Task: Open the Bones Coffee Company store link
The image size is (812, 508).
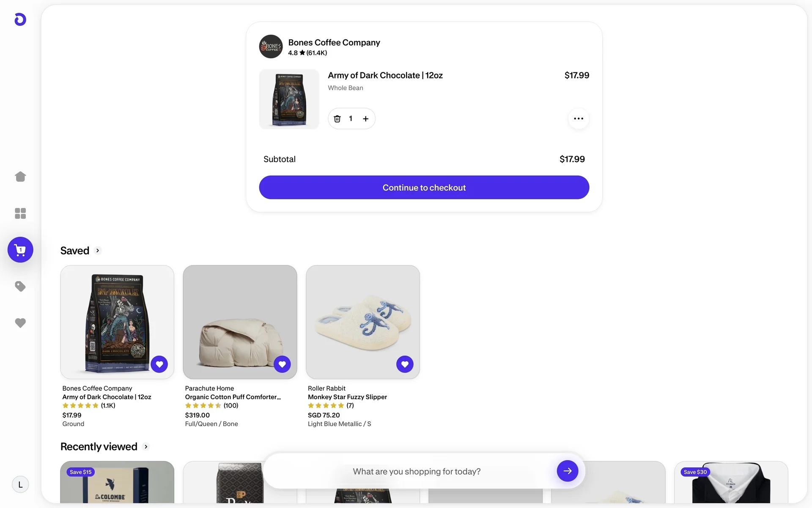Action: (x=334, y=43)
